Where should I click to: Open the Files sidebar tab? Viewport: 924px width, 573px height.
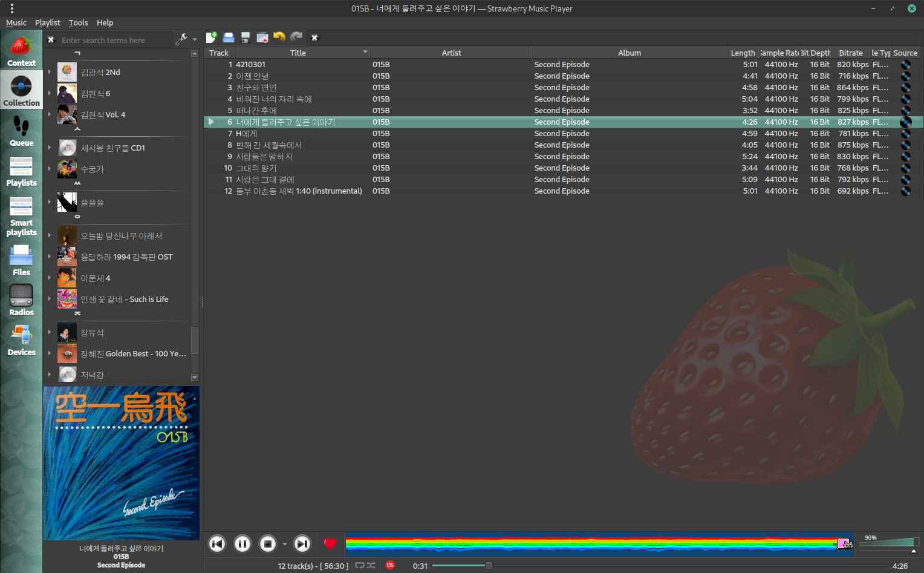pyautogui.click(x=21, y=260)
